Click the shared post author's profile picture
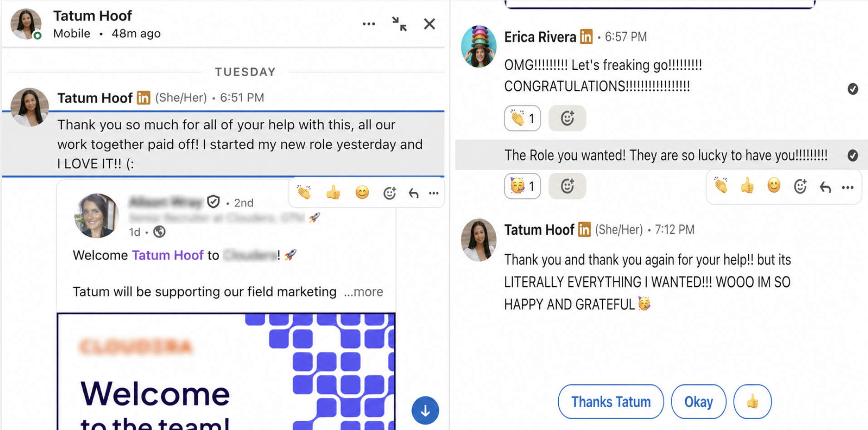 coord(96,216)
